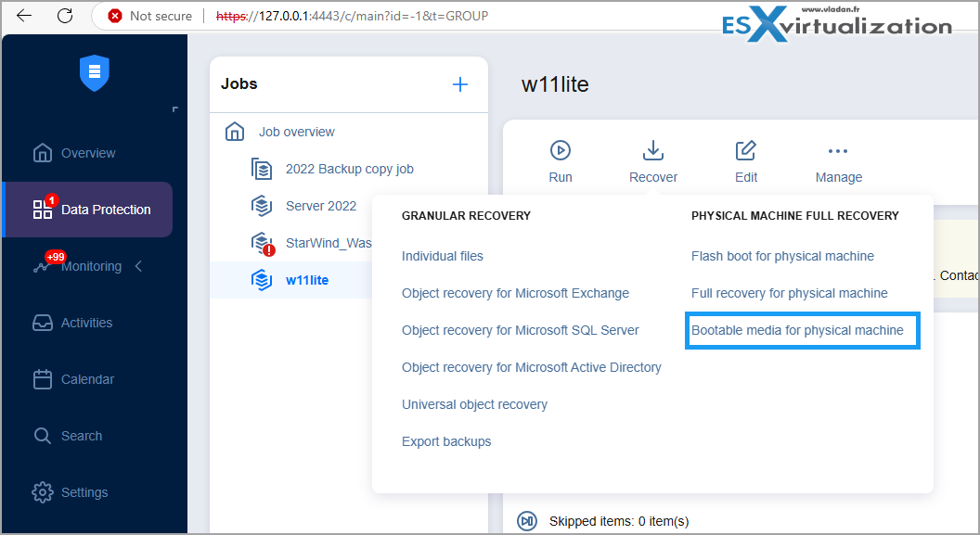Click the Search magnifier icon
980x535 pixels.
coord(43,436)
